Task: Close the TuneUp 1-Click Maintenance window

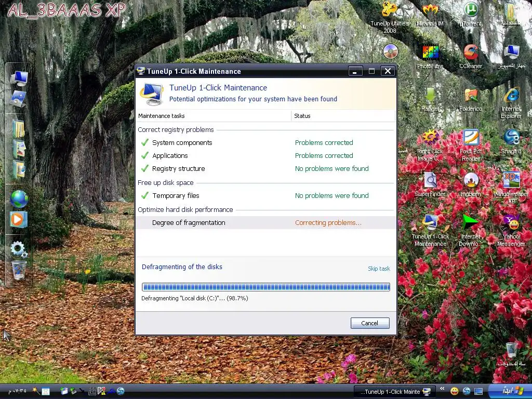Action: coord(388,71)
